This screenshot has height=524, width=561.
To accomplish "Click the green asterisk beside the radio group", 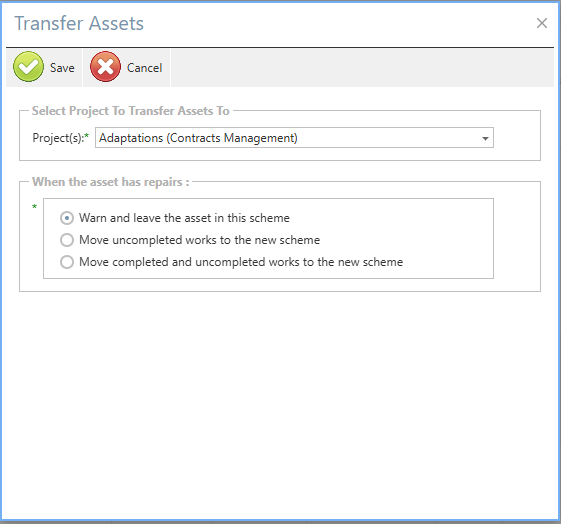I will pyautogui.click(x=35, y=207).
